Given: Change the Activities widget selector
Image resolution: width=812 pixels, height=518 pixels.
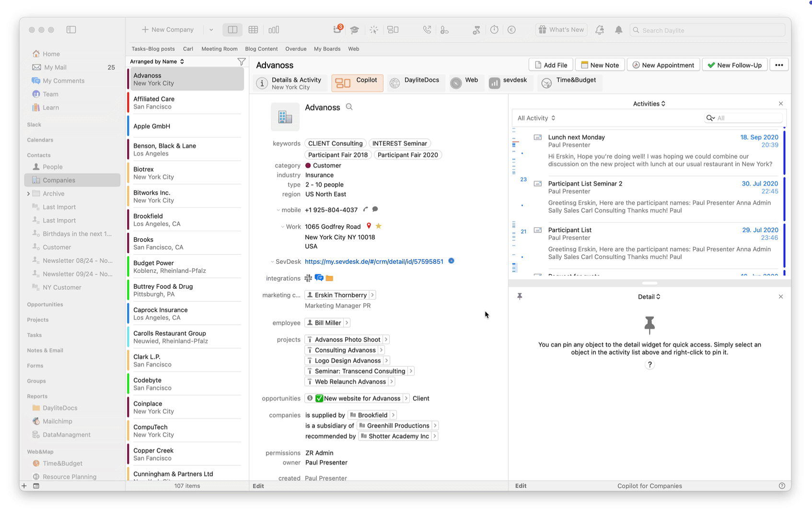Looking at the screenshot, I should 649,104.
